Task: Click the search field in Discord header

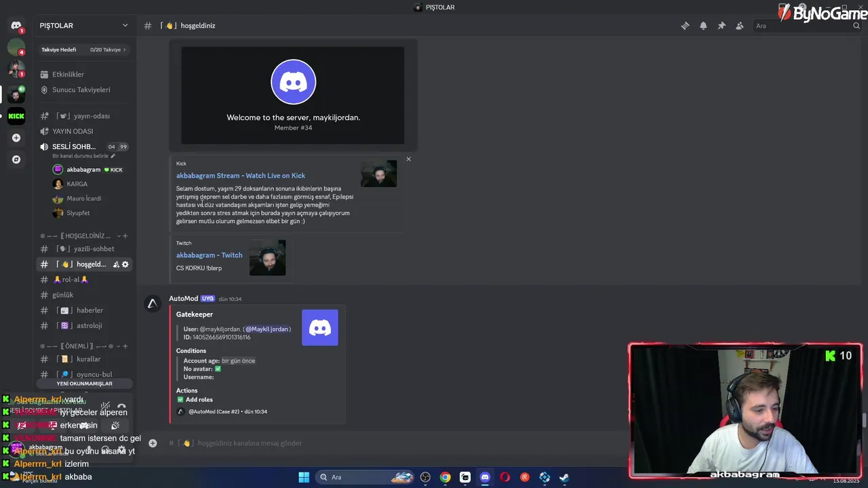Action: point(807,26)
